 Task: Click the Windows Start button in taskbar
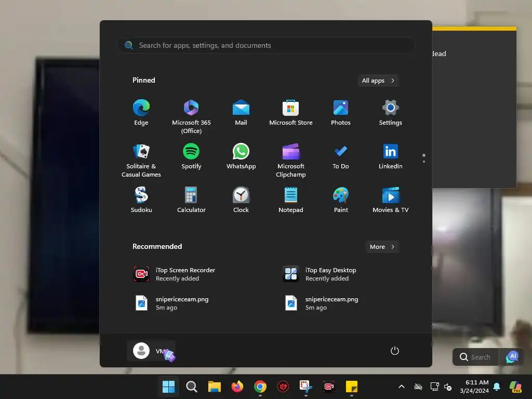(x=169, y=387)
